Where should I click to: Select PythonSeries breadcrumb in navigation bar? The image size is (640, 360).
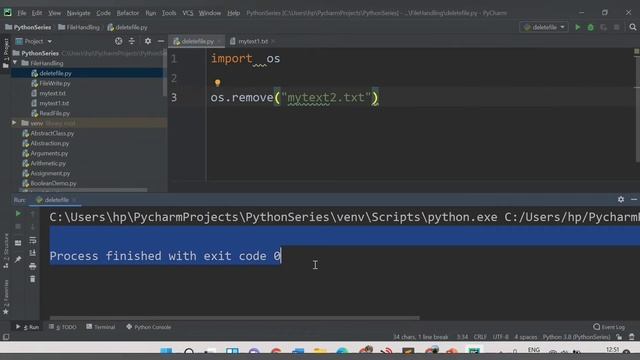[x=28, y=27]
